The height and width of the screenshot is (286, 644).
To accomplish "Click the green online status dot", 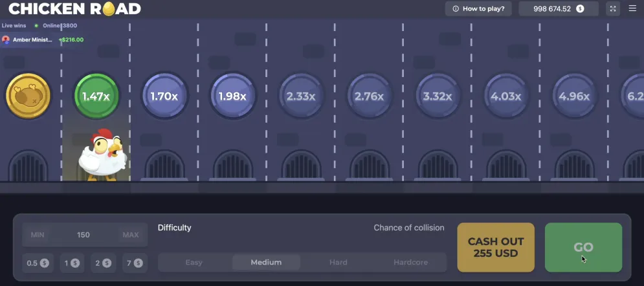I will click(x=36, y=25).
